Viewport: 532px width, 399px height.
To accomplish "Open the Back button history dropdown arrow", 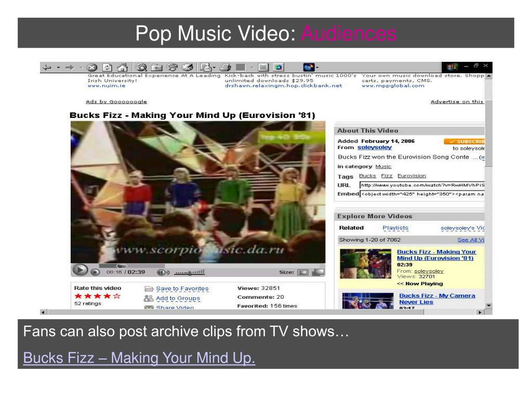I will 58,68.
